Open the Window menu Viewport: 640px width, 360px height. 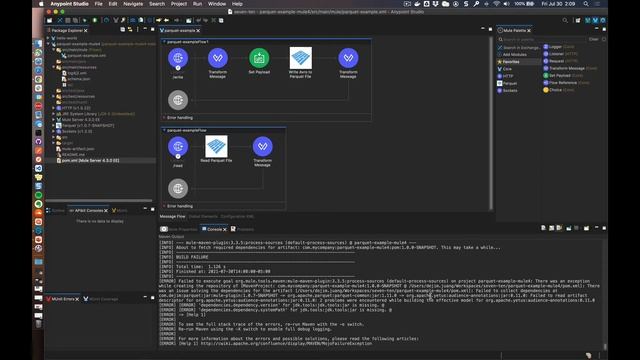pyautogui.click(x=217, y=4)
